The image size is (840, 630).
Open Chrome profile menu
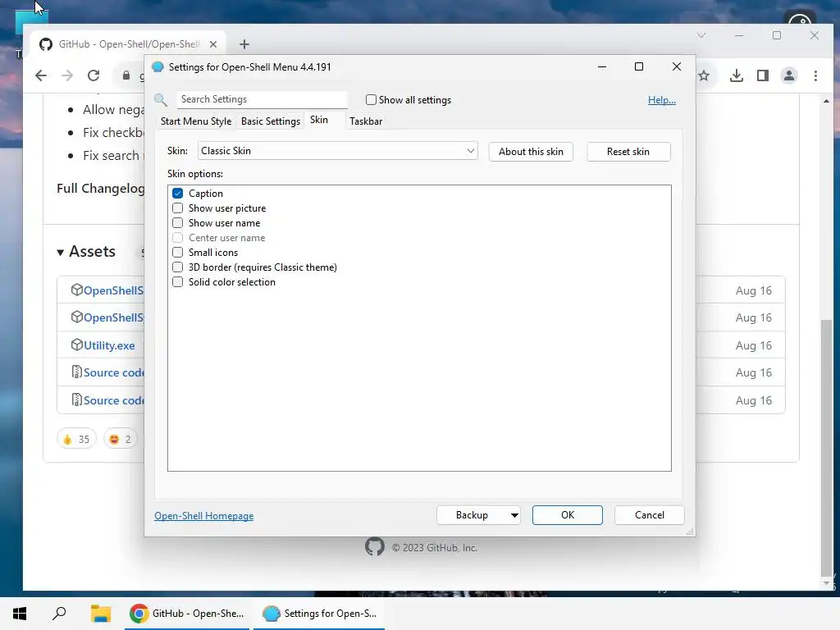pos(789,76)
